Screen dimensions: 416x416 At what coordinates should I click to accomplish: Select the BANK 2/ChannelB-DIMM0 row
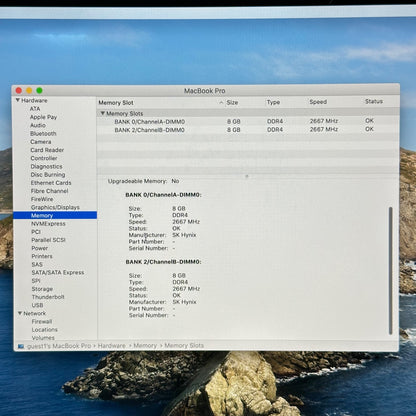[x=247, y=130]
